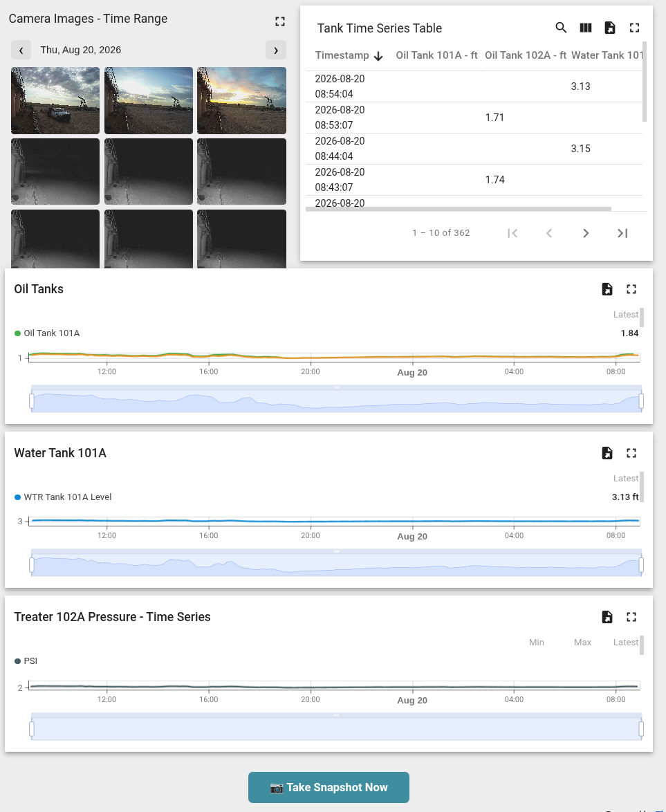Click pagination text 1 – 10 of 362

point(441,233)
